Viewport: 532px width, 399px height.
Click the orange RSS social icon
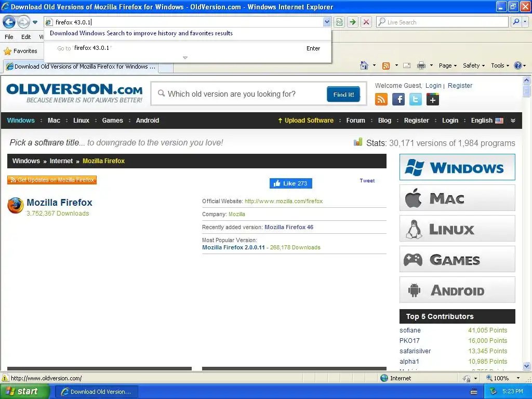tap(381, 99)
